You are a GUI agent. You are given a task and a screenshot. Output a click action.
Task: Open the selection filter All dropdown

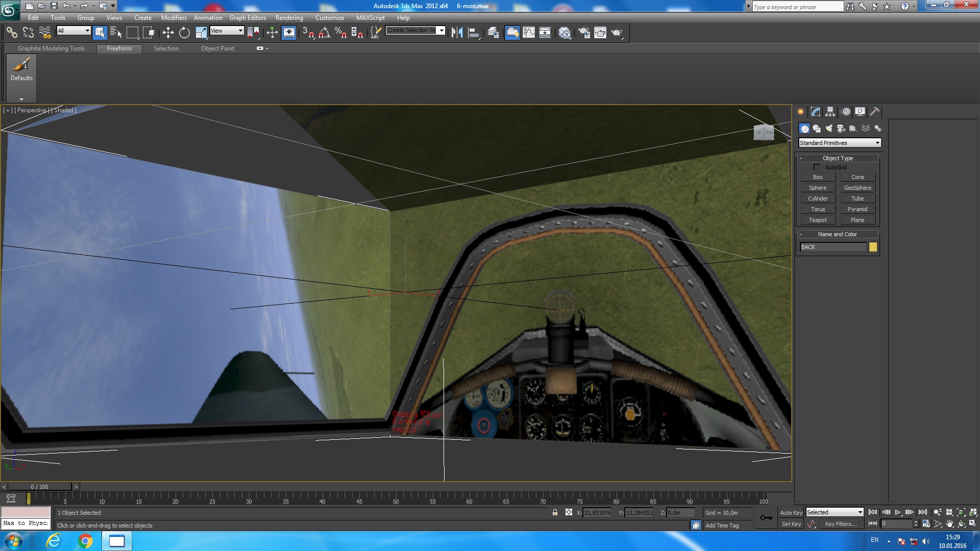(x=73, y=31)
